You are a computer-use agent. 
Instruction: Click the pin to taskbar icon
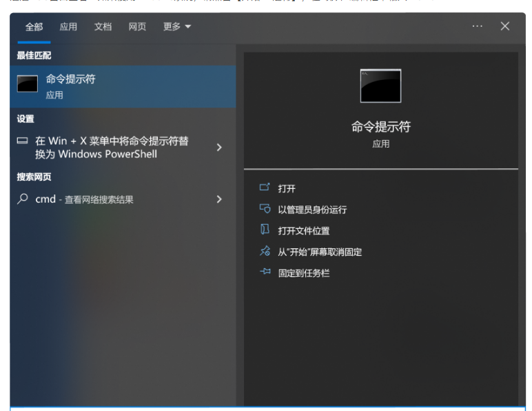265,272
